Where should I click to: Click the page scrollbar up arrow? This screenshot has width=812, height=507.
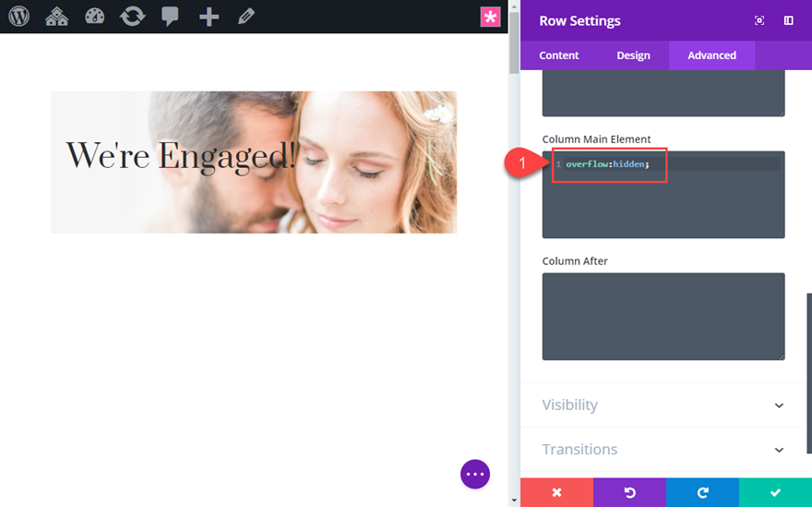pyautogui.click(x=514, y=6)
